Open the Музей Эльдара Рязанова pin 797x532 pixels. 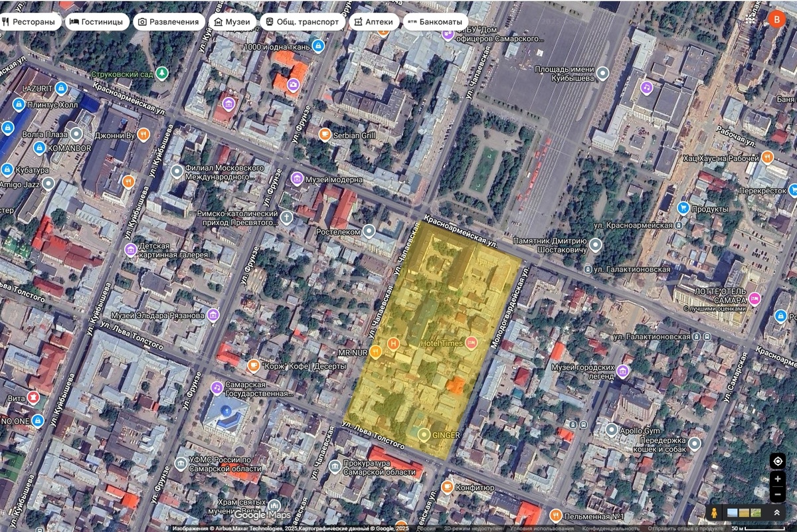pos(213,315)
